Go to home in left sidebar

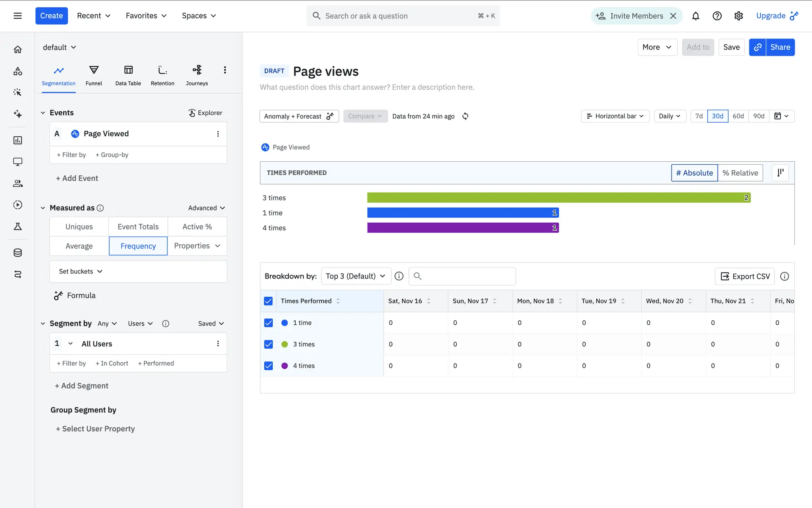[17, 50]
